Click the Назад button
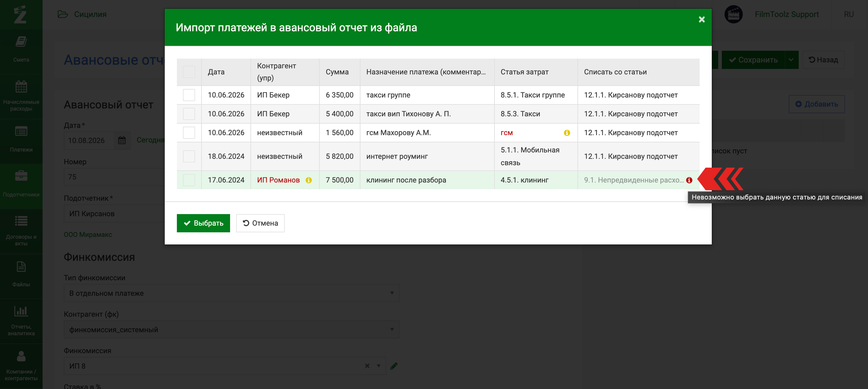Image resolution: width=868 pixels, height=389 pixels. pyautogui.click(x=823, y=60)
